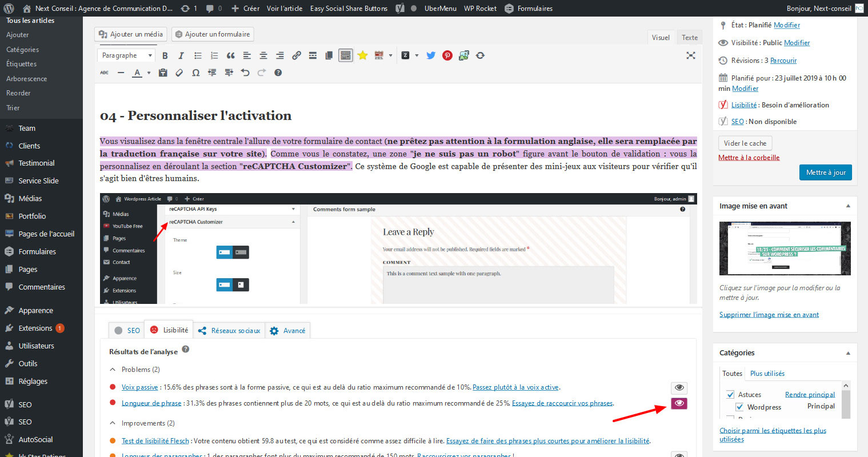Click the paste as text icon
This screenshot has width=868, height=457.
pyautogui.click(x=163, y=73)
